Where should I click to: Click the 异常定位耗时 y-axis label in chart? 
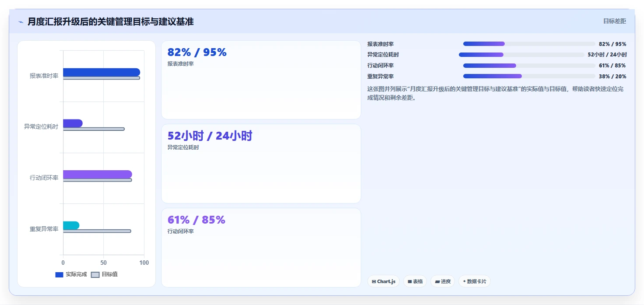point(41,127)
